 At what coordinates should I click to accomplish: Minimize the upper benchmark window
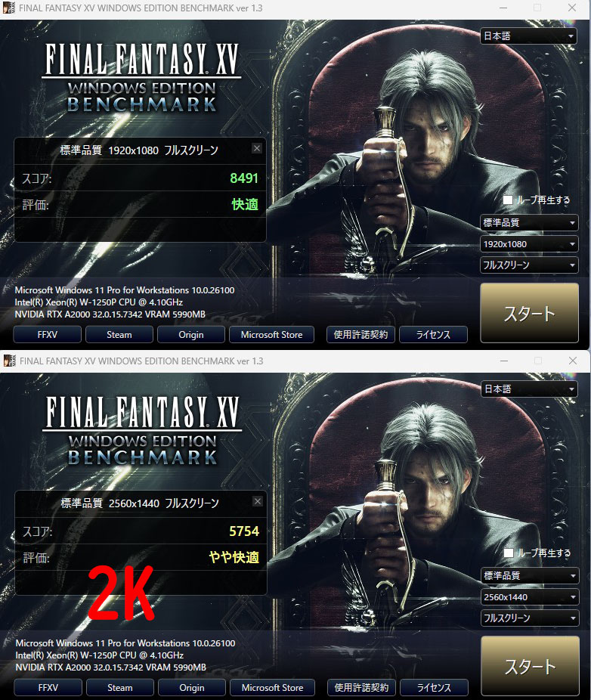point(503,8)
